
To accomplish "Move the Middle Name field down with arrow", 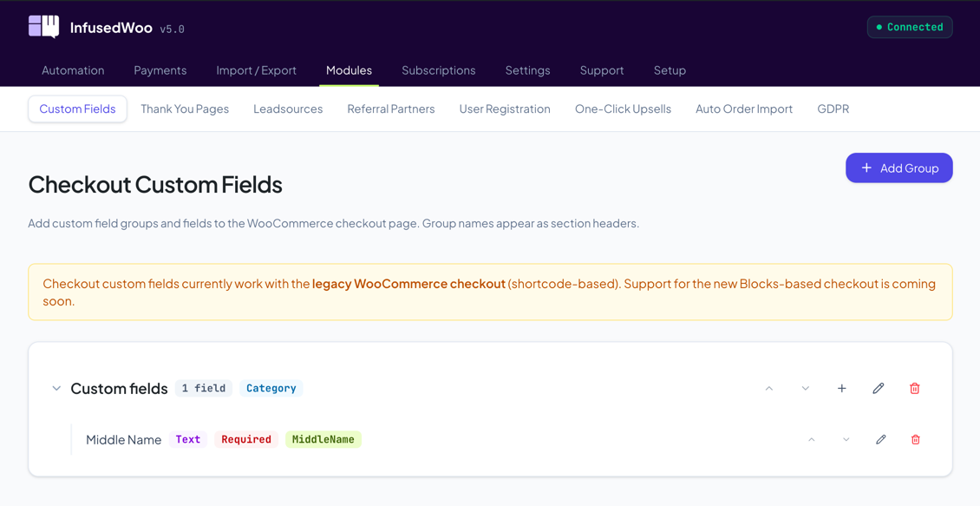I will coord(846,439).
